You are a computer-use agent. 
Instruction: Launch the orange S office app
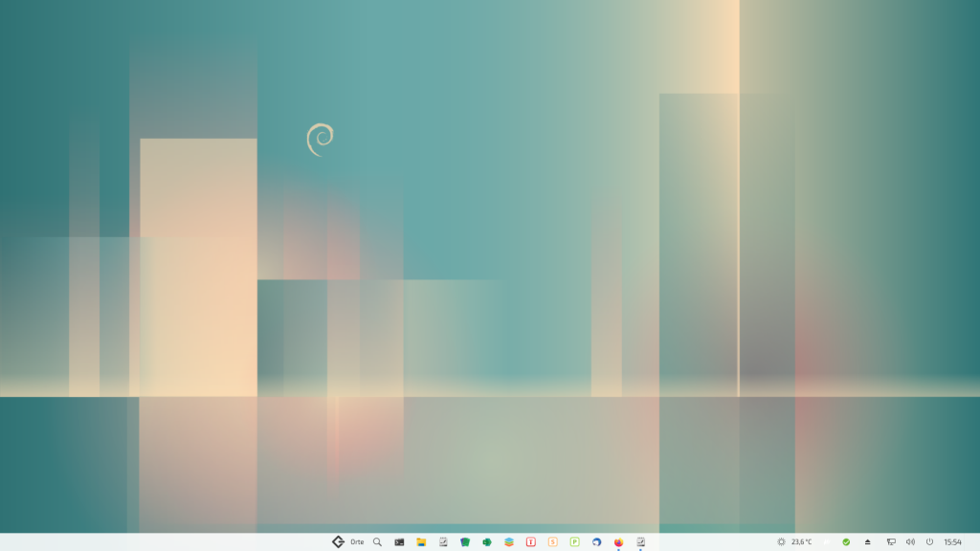click(553, 541)
